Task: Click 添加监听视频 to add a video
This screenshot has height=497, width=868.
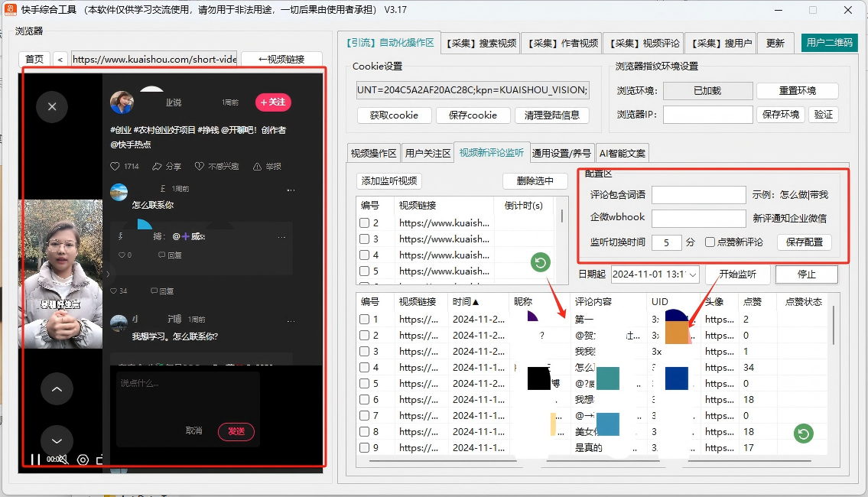Action: 389,181
